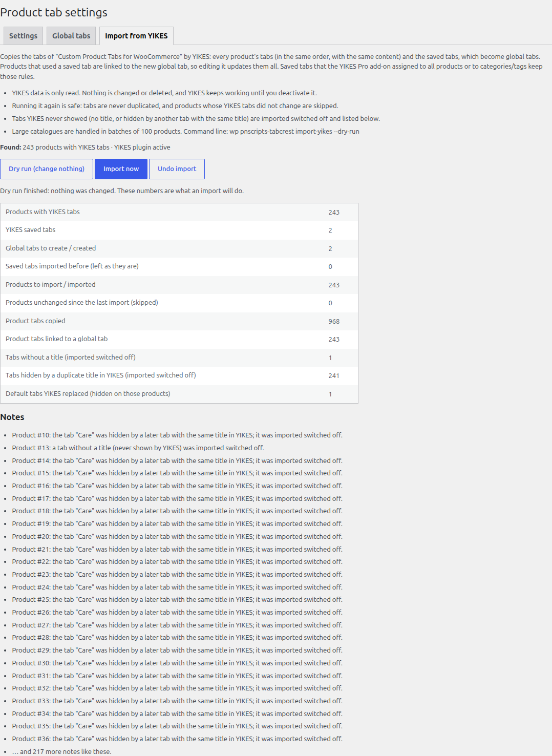Image resolution: width=552 pixels, height=756 pixels.
Task: Click "Default tabs YIKES replaced" row label
Action: tap(88, 394)
